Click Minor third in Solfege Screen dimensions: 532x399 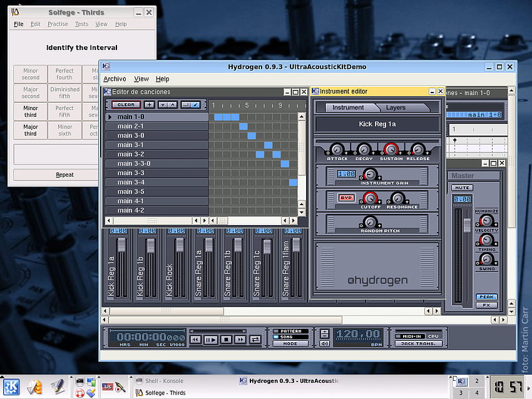pyautogui.click(x=31, y=111)
